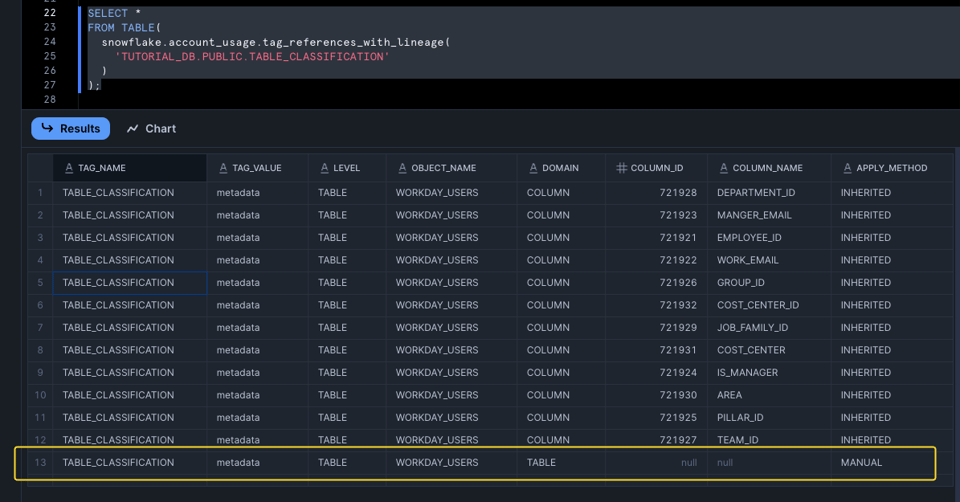Select row number 5 in results
This screenshot has height=502, width=960.
40,282
